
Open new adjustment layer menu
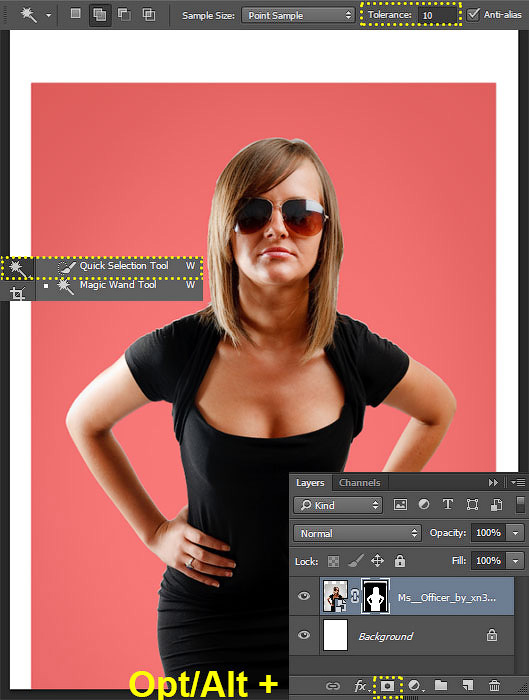[x=415, y=685]
